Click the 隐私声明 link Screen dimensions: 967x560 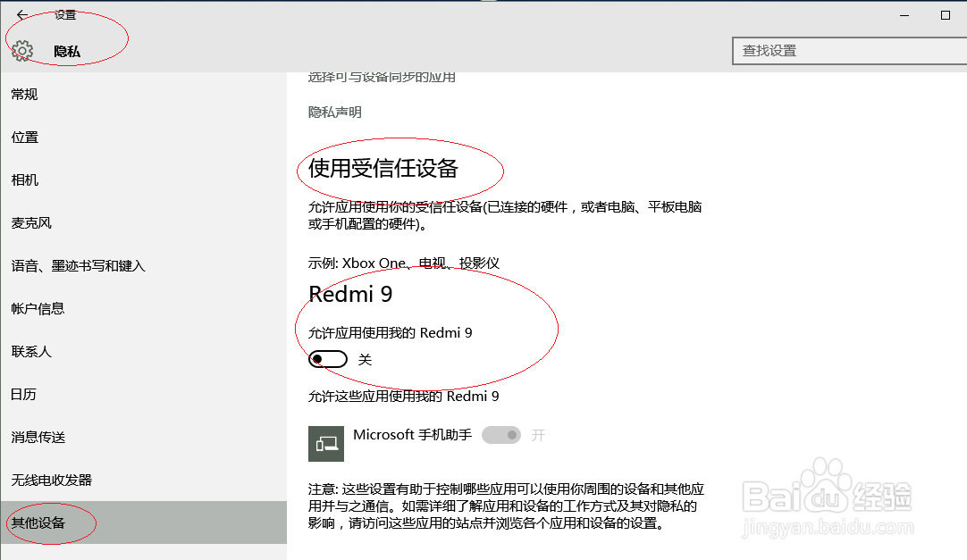click(x=335, y=113)
